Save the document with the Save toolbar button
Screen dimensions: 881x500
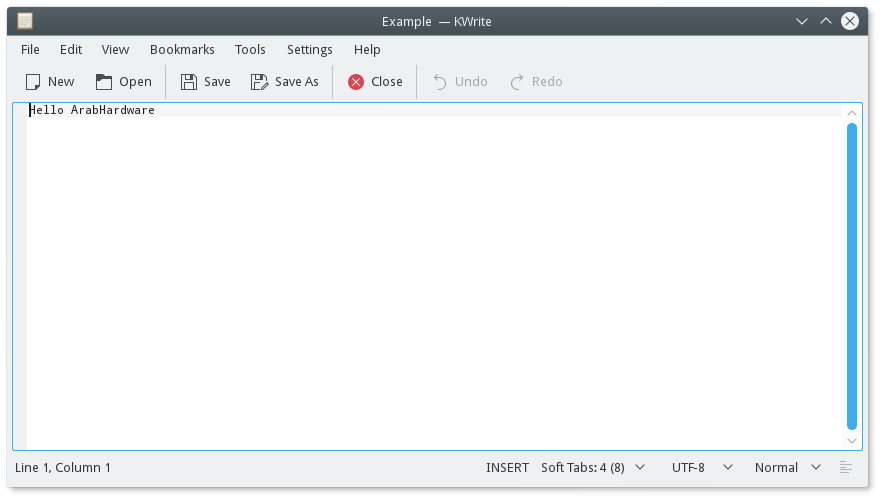point(206,82)
